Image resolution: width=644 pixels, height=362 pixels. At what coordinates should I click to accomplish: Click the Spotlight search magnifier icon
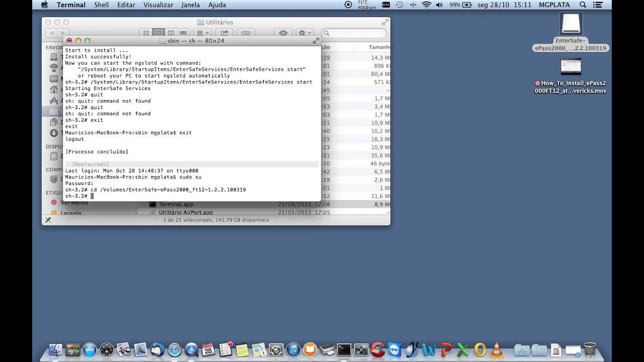coord(583,5)
